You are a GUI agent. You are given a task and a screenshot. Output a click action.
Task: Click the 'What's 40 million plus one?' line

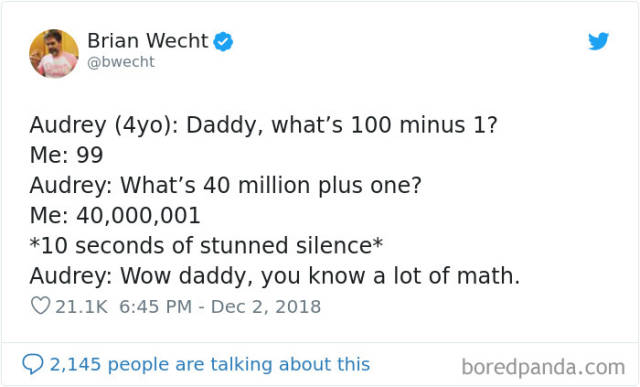pos(271,186)
